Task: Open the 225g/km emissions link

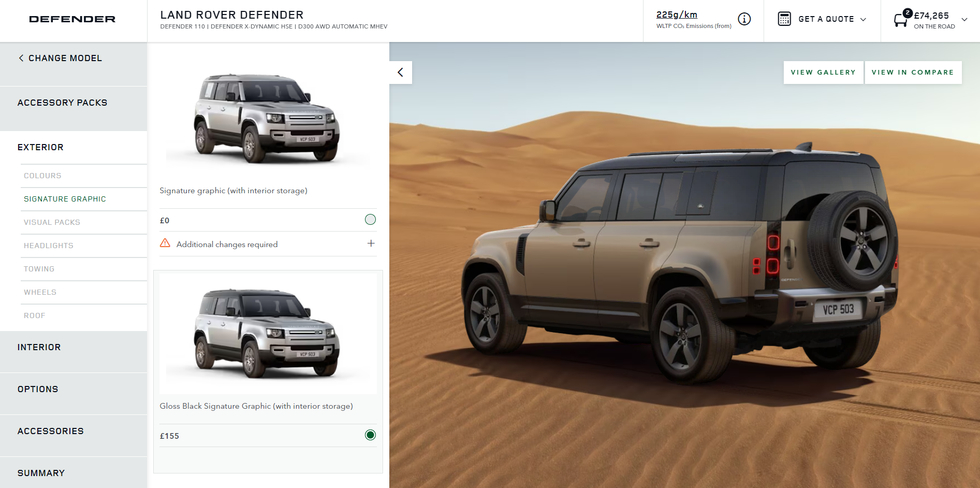Action: 677,15
